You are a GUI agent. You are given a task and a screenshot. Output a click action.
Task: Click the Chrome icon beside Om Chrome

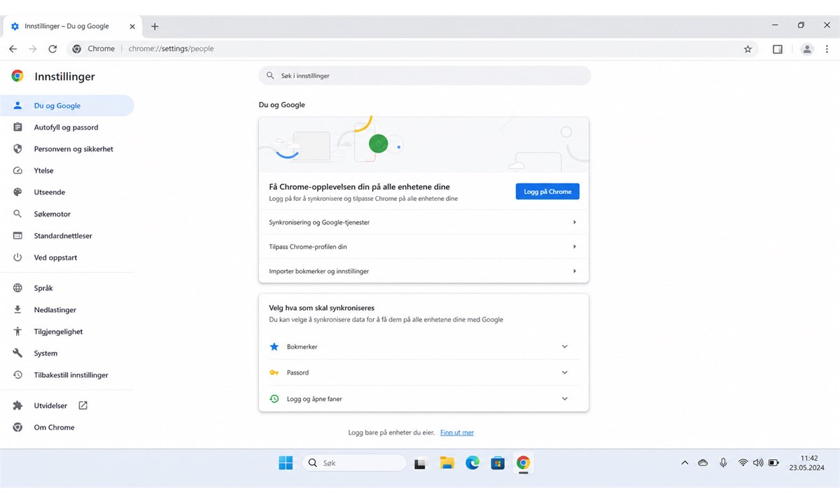pos(18,427)
